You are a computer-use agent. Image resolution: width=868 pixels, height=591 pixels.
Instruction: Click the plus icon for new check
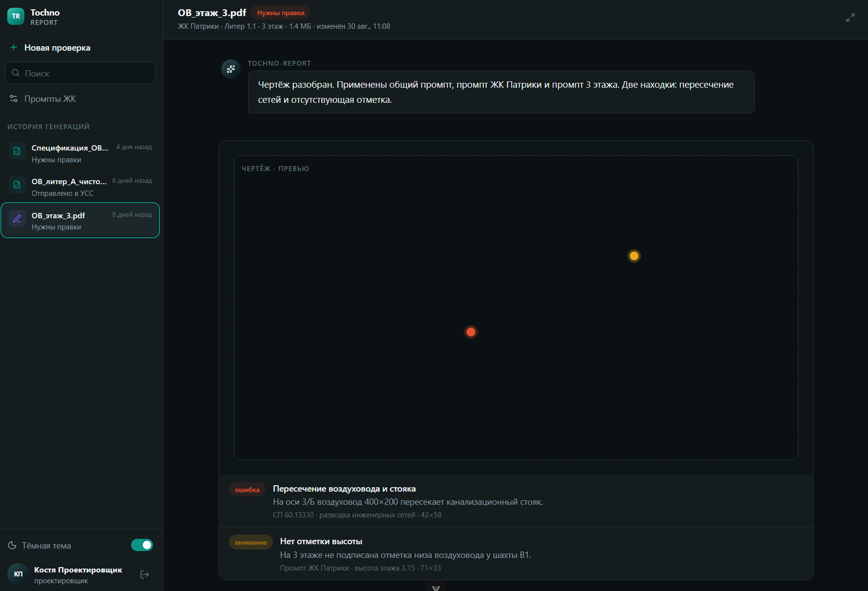pyautogui.click(x=14, y=47)
